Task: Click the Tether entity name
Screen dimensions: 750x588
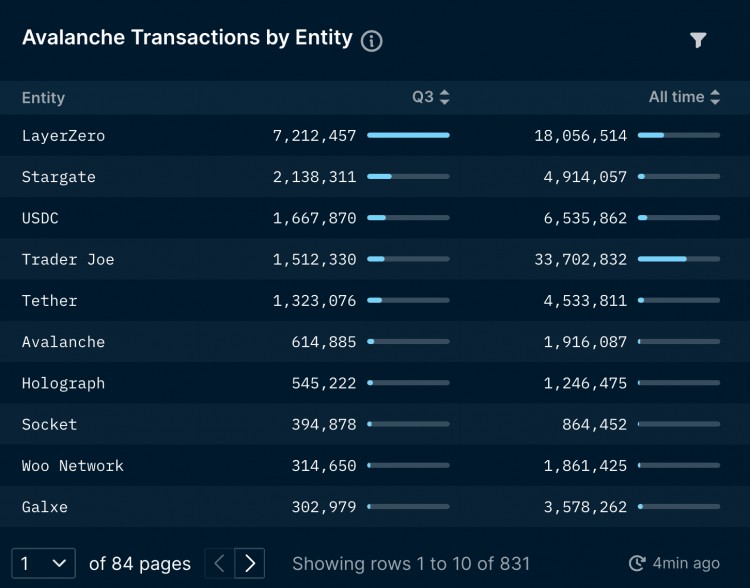Action: click(x=49, y=300)
